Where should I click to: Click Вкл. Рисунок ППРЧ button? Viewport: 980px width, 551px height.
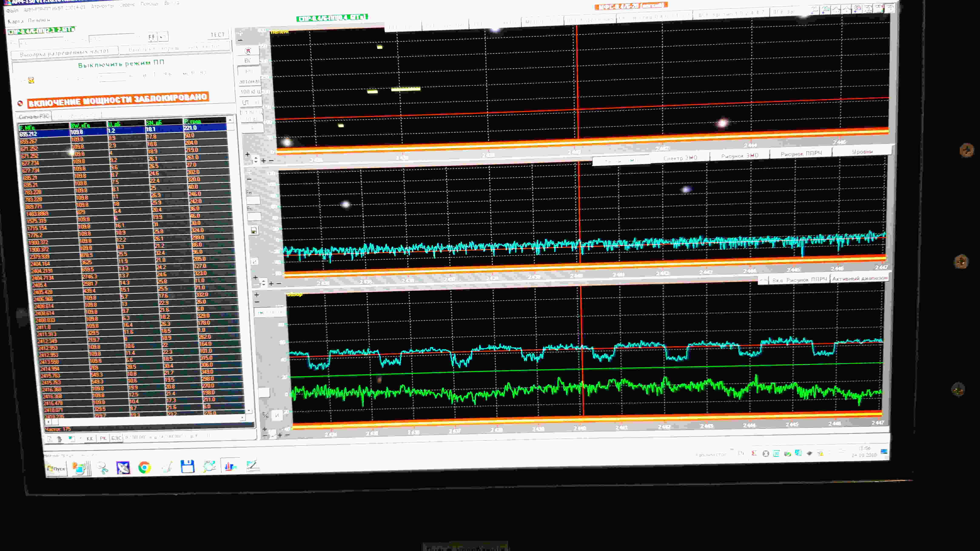point(799,280)
